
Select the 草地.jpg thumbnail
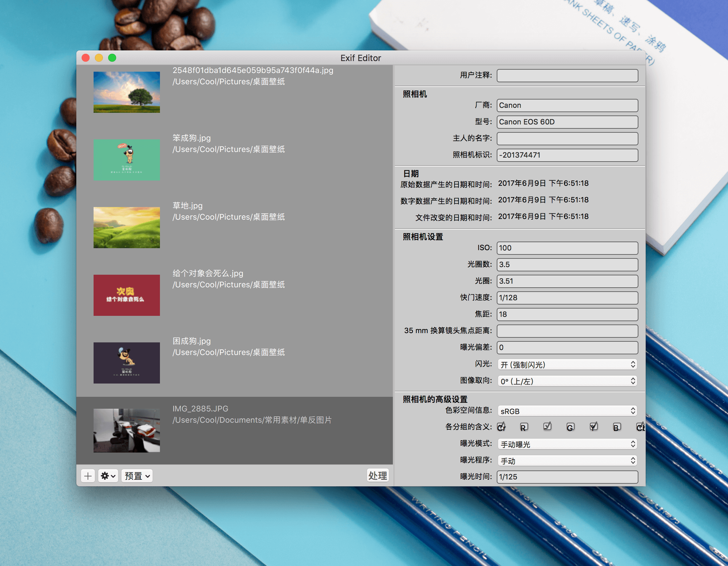[x=127, y=227]
